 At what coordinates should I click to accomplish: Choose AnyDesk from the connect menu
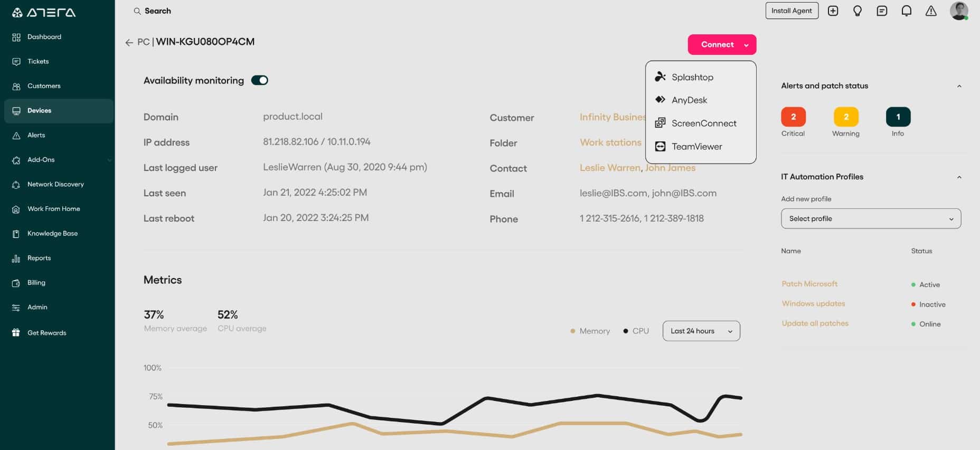pos(701,100)
